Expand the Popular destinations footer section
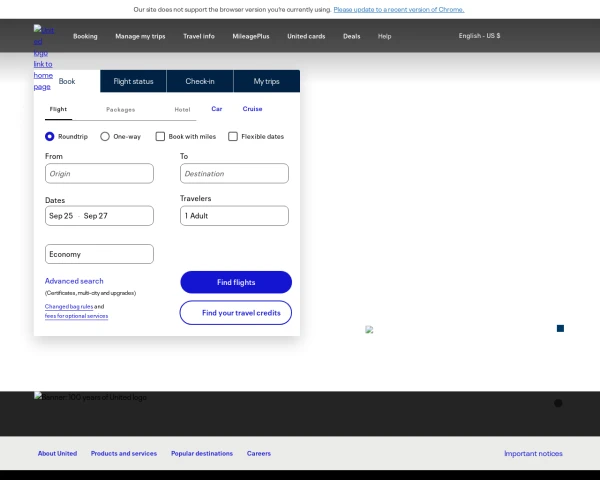The width and height of the screenshot is (600, 480). click(x=202, y=453)
